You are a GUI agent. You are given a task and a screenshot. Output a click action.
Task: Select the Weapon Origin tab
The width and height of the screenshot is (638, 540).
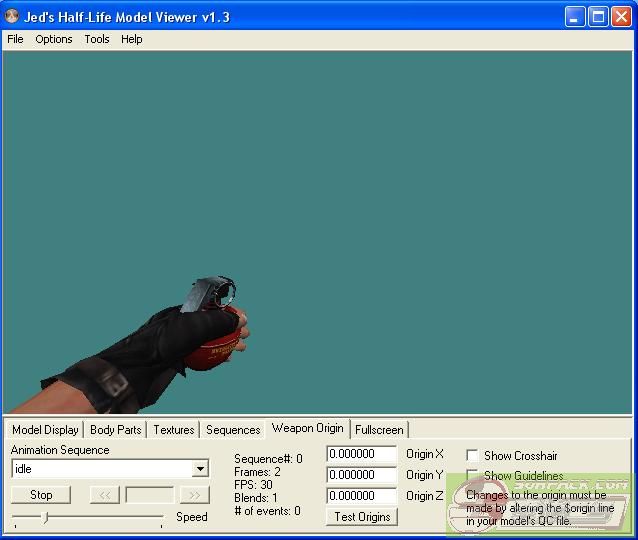click(308, 428)
